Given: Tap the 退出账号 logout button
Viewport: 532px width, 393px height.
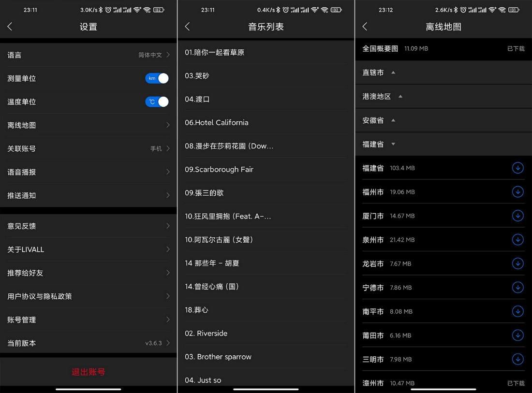Looking at the screenshot, I should coord(89,372).
